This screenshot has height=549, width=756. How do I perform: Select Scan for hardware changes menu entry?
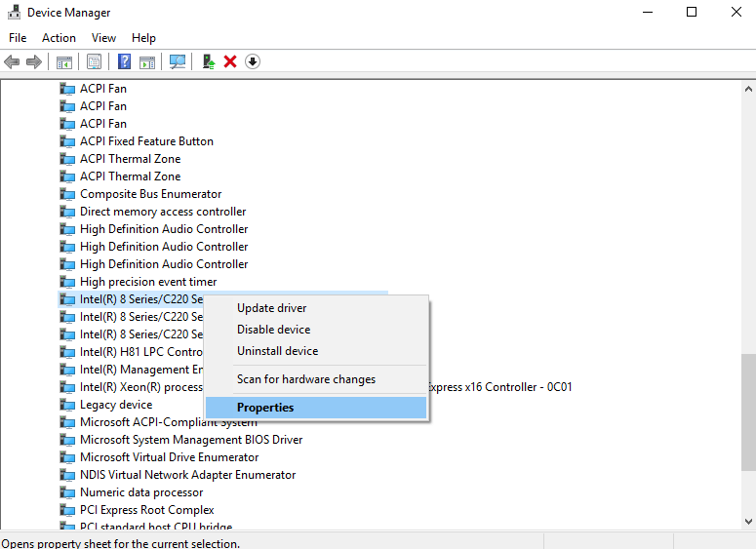[x=305, y=379]
